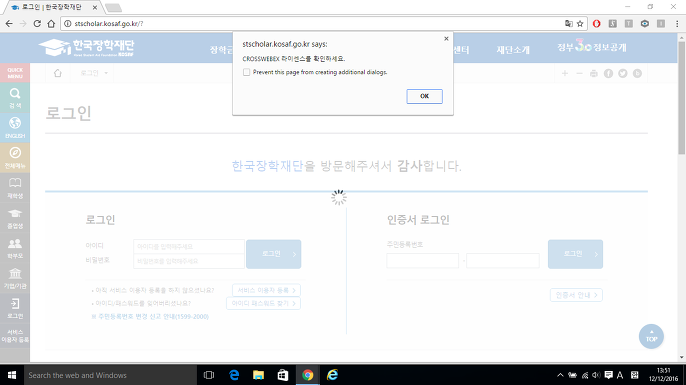Click the page vertical scrollbar
The image size is (686, 385).
[x=682, y=98]
